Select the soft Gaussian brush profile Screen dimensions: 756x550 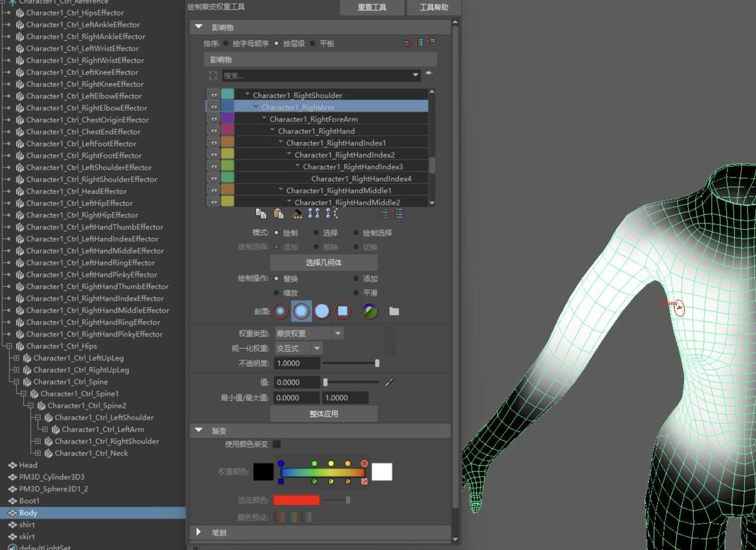tap(280, 311)
